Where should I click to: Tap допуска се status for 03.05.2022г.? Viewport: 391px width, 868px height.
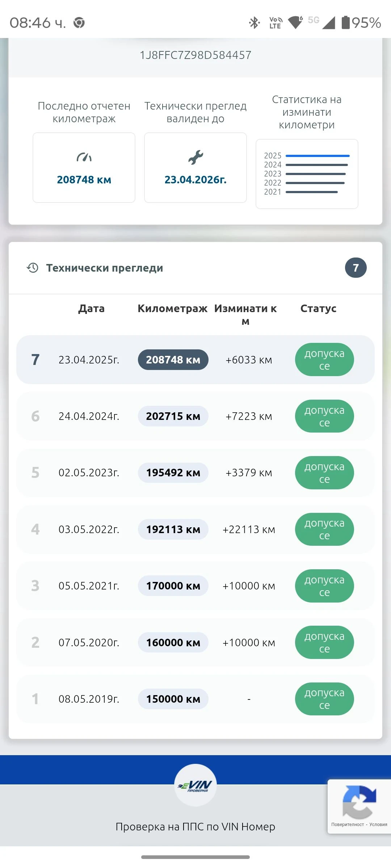point(324,529)
